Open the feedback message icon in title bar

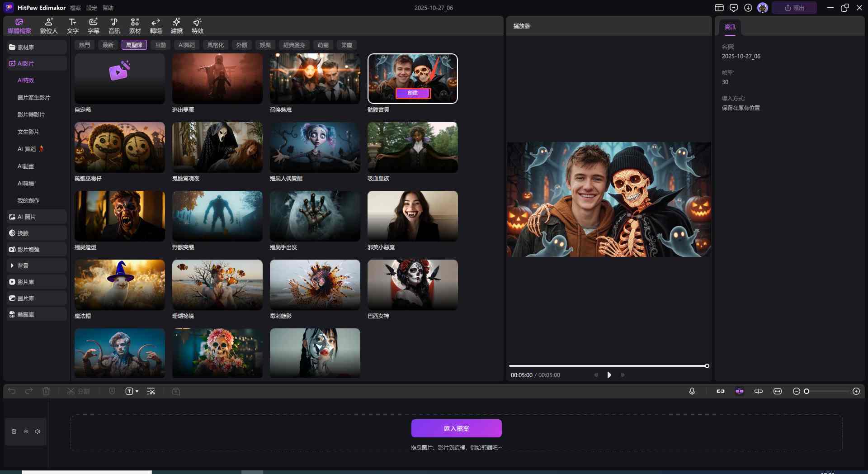pyautogui.click(x=734, y=8)
